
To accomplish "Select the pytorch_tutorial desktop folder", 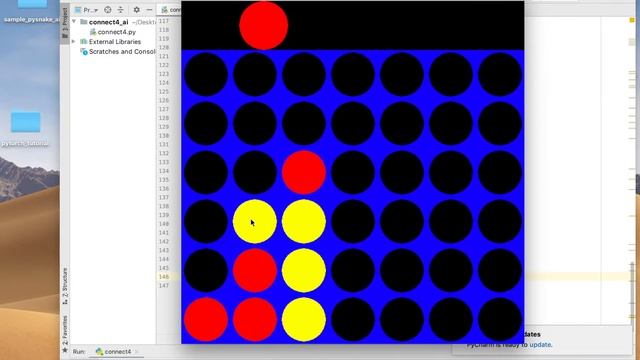I will tap(25, 128).
